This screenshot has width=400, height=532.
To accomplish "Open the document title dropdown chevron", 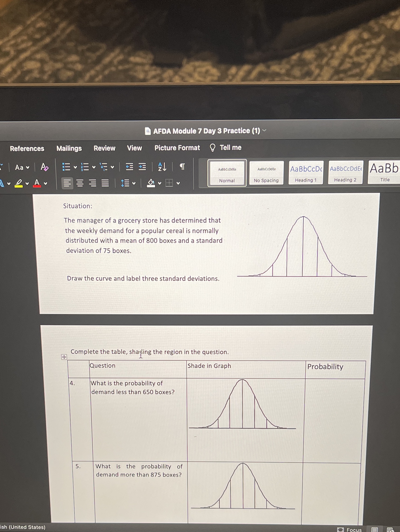I will [x=264, y=131].
